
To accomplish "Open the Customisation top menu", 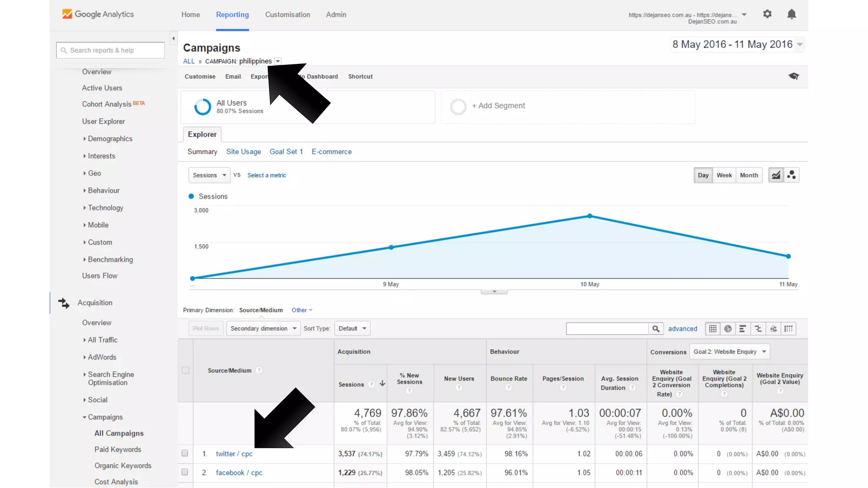I will (287, 15).
